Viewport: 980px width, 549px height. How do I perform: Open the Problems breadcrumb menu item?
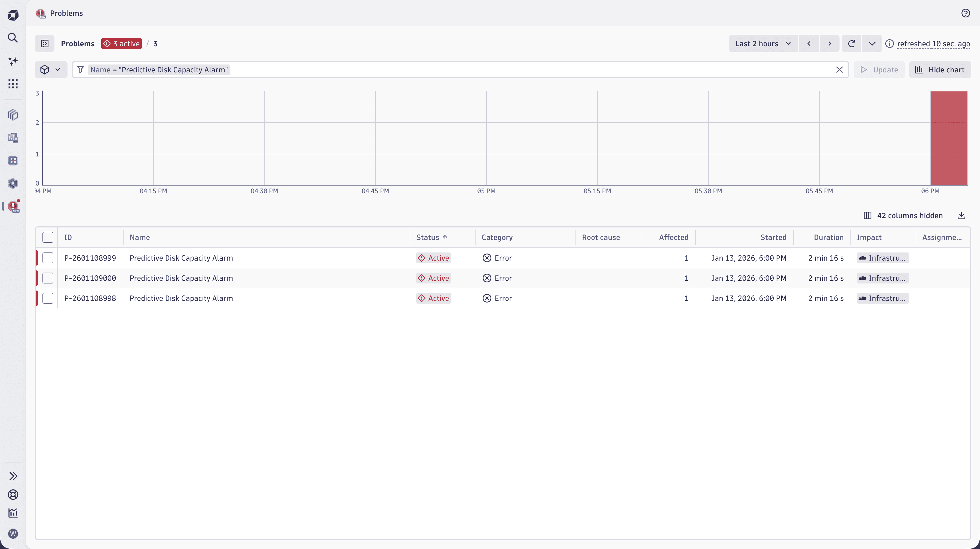pyautogui.click(x=78, y=43)
